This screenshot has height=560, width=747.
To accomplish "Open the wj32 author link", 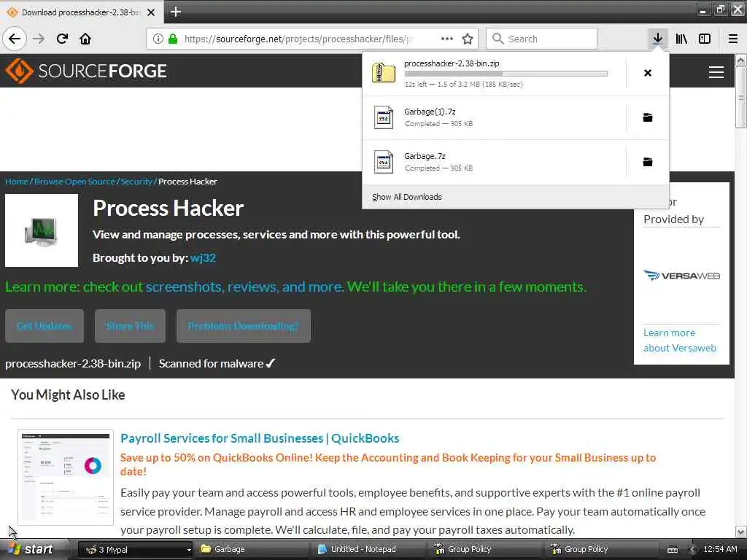I will (x=203, y=257).
